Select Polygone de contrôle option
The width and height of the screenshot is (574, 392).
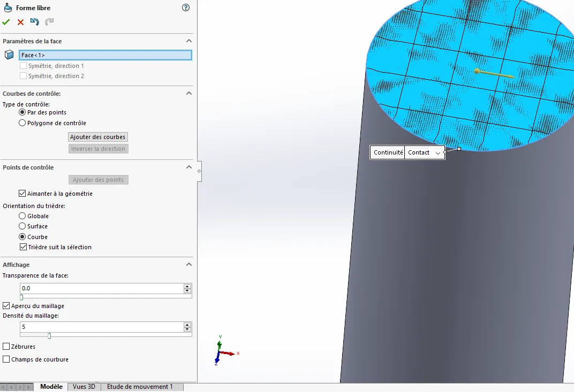tap(22, 123)
